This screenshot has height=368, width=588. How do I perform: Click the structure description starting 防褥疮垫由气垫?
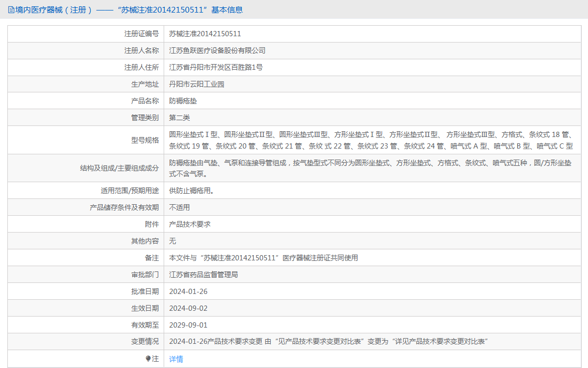(370, 168)
